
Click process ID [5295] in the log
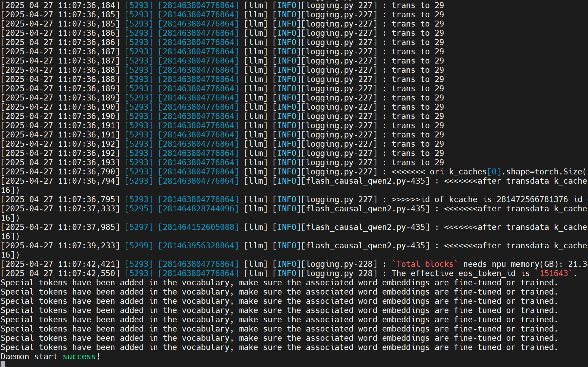pos(139,209)
